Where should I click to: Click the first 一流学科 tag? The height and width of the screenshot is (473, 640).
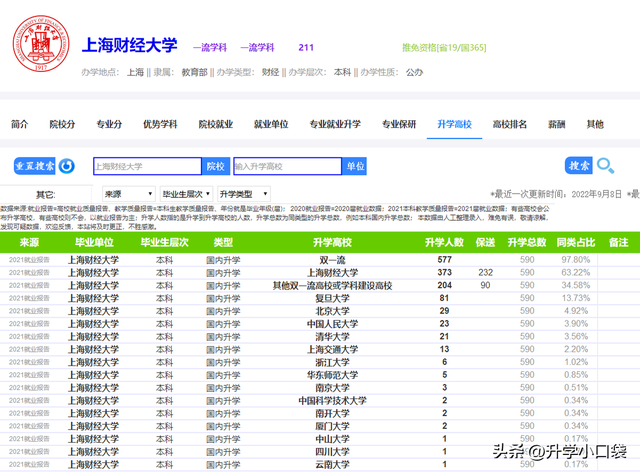pos(210,48)
